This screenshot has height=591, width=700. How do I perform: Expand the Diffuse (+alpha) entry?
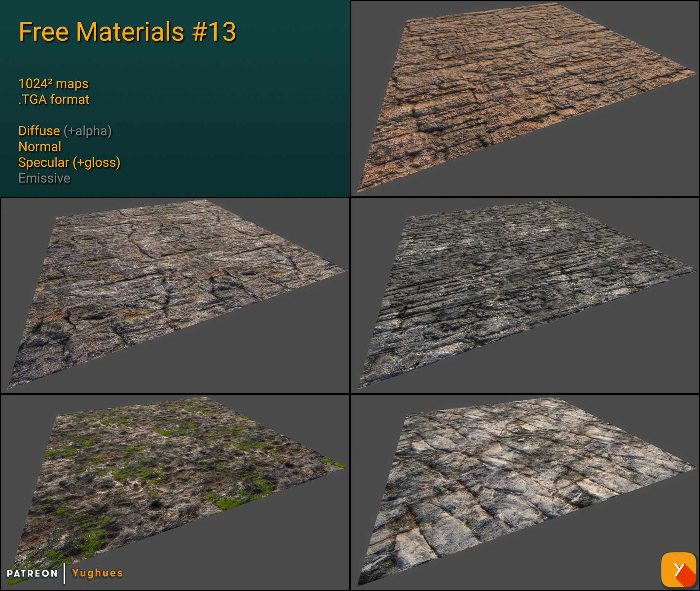pos(65,131)
